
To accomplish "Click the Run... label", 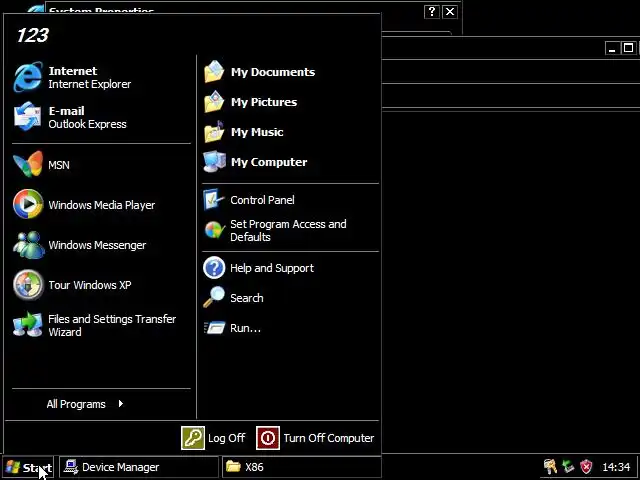I will tap(245, 328).
